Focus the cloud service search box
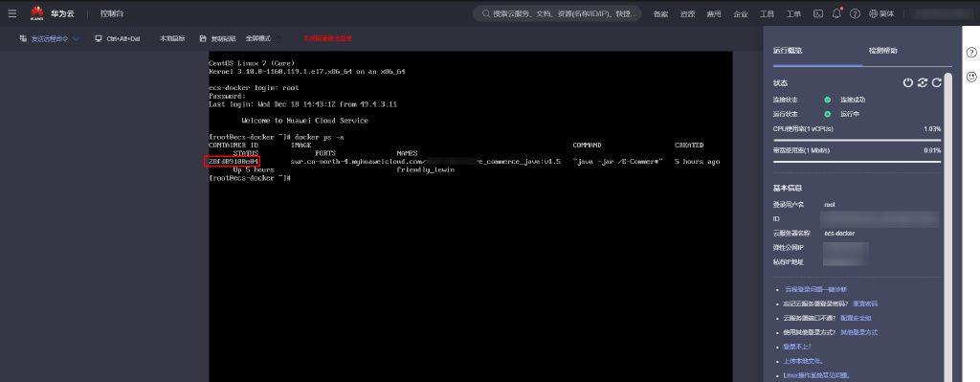 coord(557,13)
